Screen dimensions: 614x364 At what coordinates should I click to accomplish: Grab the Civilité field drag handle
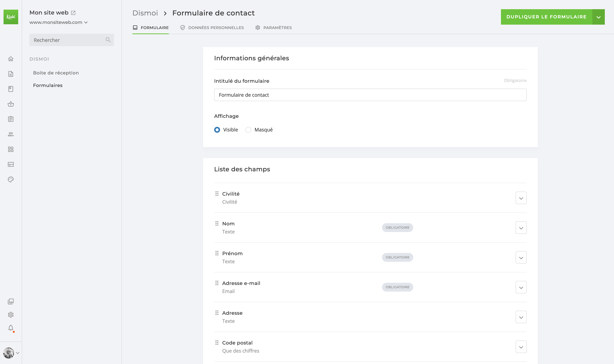pos(217,194)
